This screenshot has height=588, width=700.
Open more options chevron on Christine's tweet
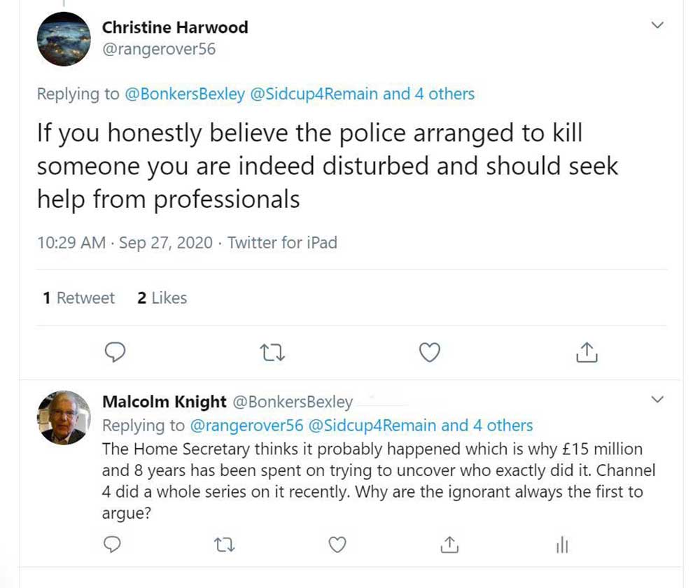pos(657,26)
